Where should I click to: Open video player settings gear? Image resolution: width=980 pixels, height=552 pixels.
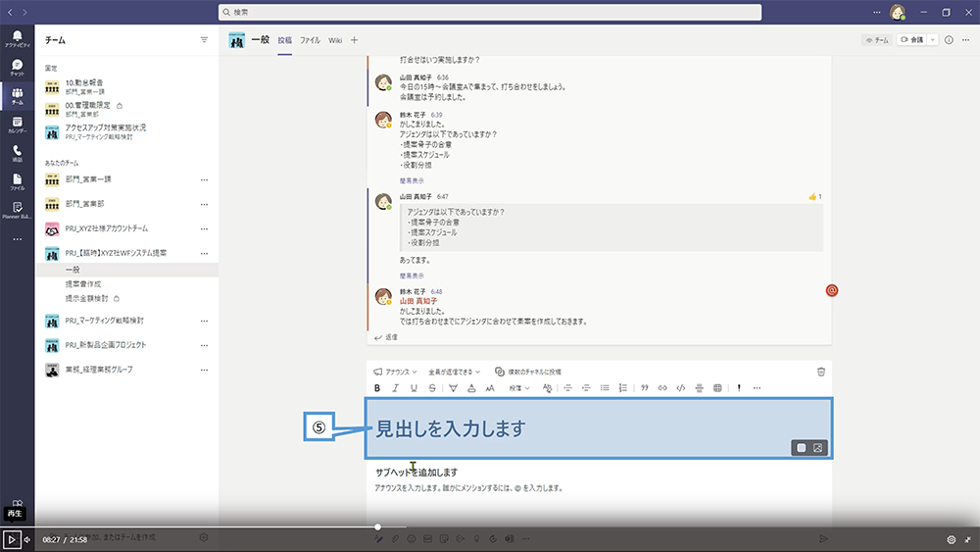pos(952,539)
